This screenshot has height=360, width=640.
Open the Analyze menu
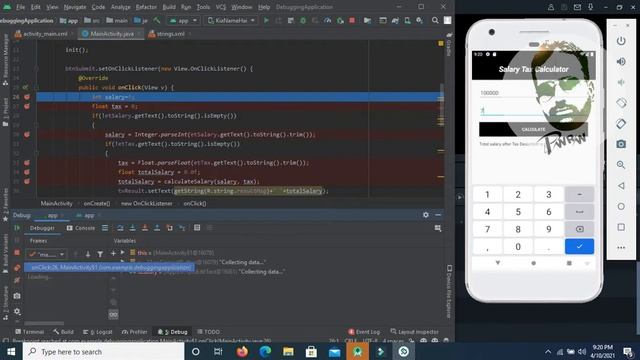(x=120, y=7)
